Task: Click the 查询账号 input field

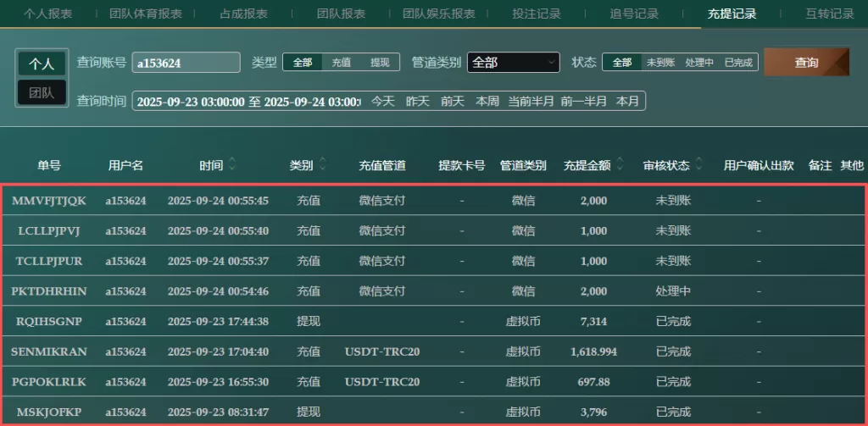Action: (x=186, y=63)
